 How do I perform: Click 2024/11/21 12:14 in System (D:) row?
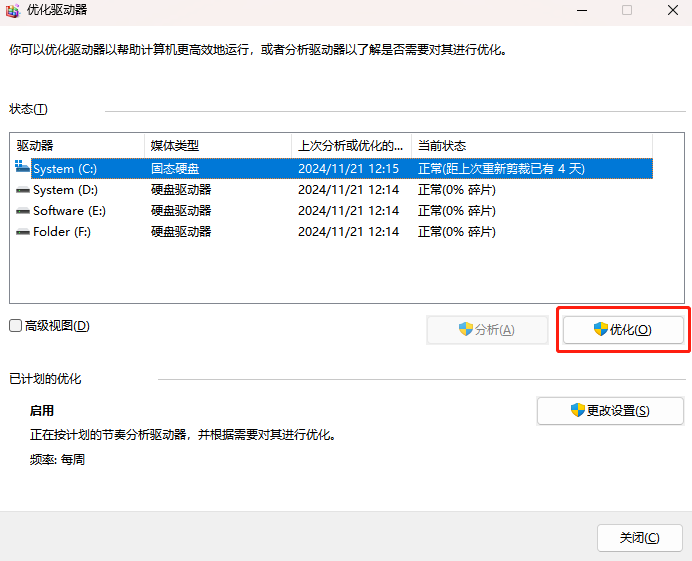click(x=348, y=190)
